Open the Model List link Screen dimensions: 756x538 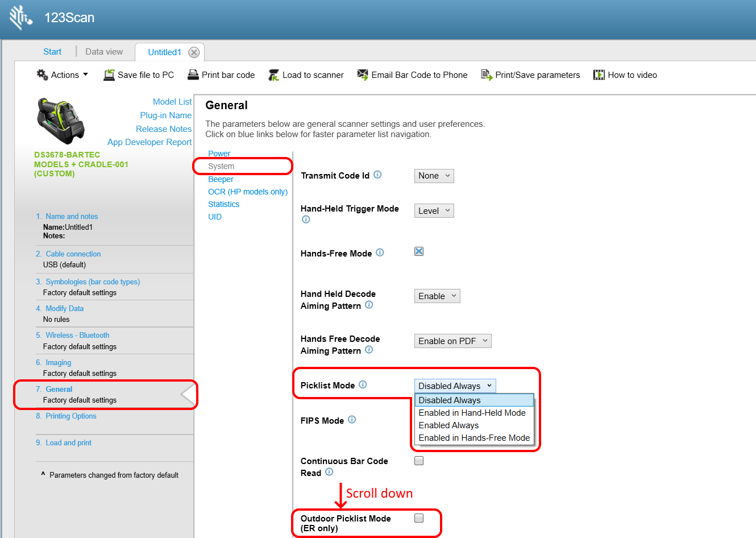pyautogui.click(x=172, y=102)
